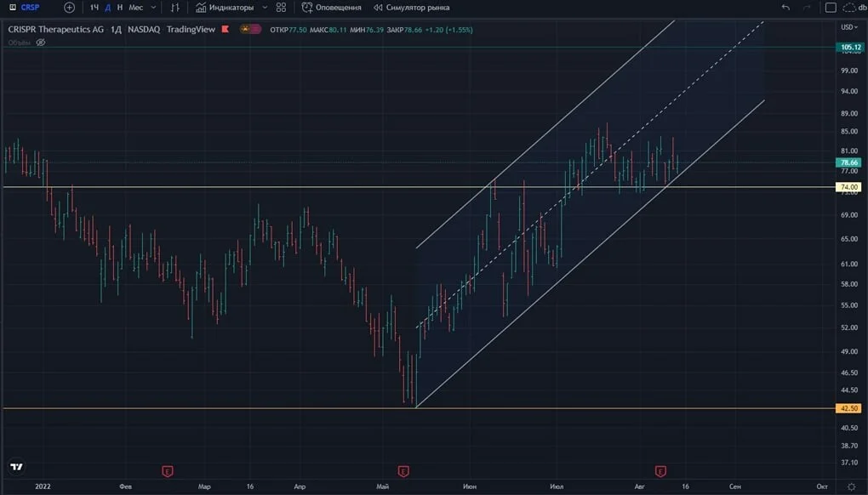Image resolution: width=868 pixels, height=495 pixels.
Task: Click the TradingView logo in the chart corner
Action: tap(17, 467)
